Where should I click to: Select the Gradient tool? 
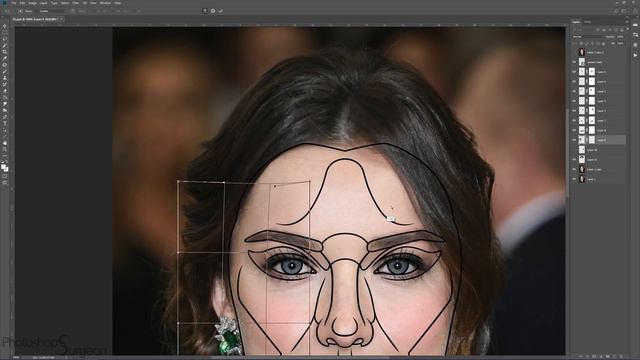tap(4, 98)
